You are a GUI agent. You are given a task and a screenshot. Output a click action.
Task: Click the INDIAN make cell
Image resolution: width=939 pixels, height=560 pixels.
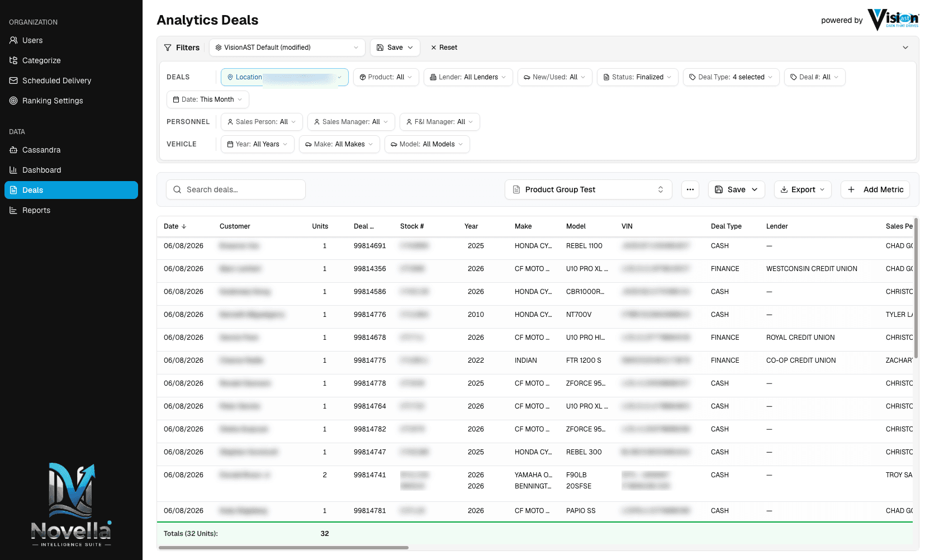[526, 360]
